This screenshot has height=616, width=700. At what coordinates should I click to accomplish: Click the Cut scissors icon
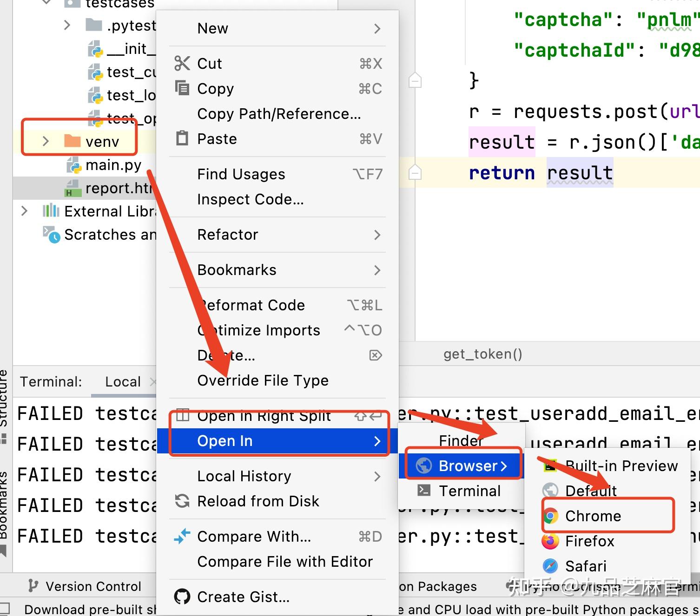point(182,63)
